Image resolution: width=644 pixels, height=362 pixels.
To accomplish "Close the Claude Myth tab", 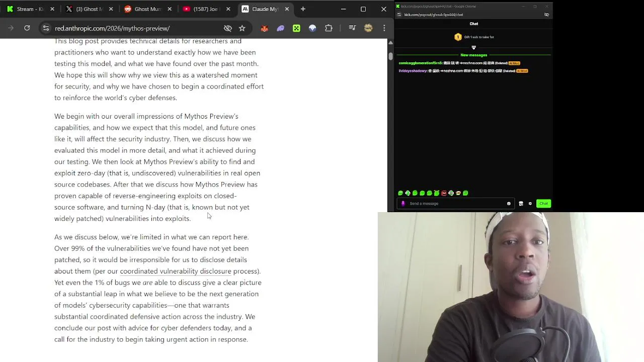I will (287, 9).
